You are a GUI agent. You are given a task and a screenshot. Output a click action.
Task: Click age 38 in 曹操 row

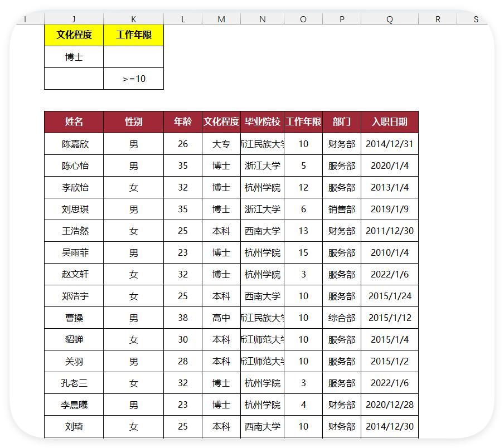click(x=183, y=318)
